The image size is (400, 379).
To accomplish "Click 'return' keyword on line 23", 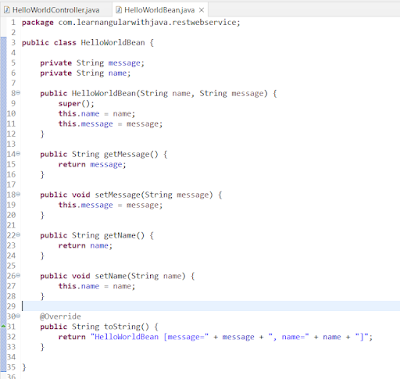I will point(72,246).
